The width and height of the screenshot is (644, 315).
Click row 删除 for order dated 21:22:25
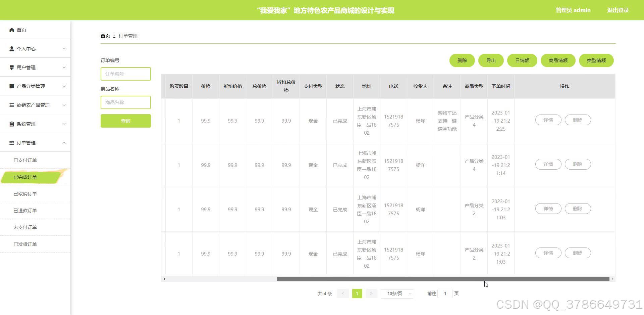(x=578, y=120)
